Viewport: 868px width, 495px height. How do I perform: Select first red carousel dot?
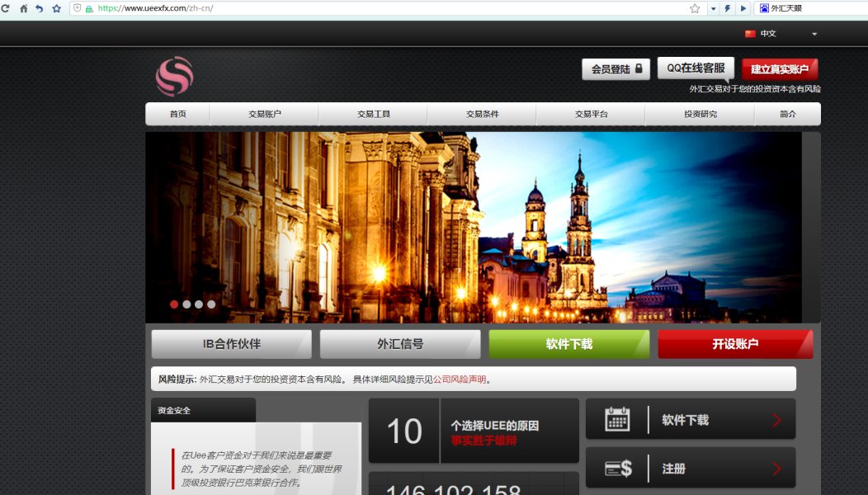click(x=174, y=304)
